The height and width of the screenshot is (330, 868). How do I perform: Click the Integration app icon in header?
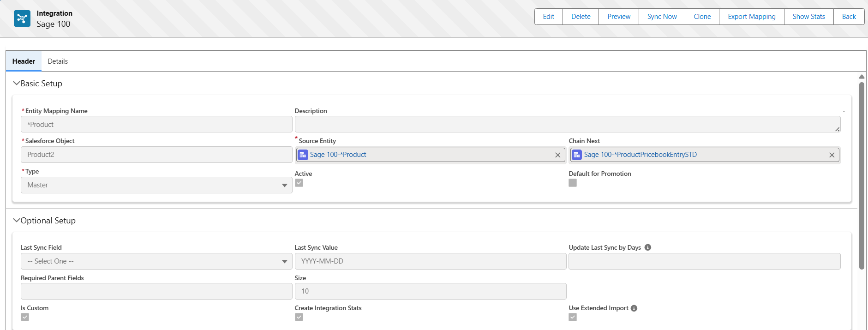22,18
